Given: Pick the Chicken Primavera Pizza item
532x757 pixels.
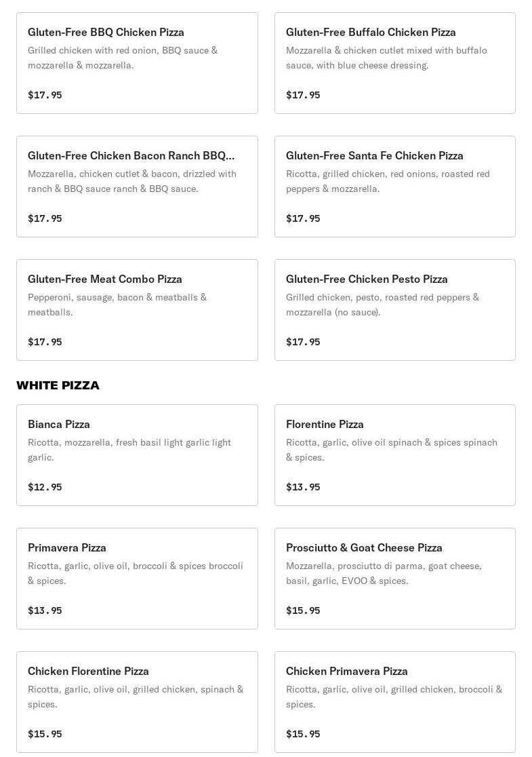Looking at the screenshot, I should click(x=394, y=702).
